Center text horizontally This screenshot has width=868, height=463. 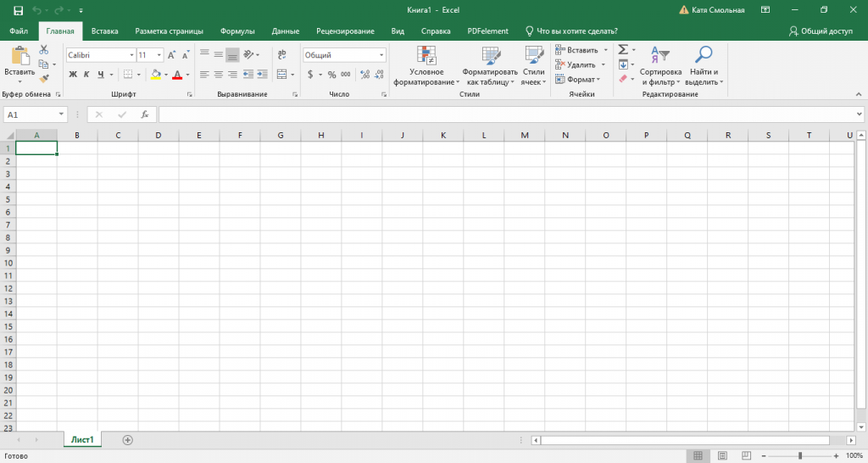coord(219,75)
